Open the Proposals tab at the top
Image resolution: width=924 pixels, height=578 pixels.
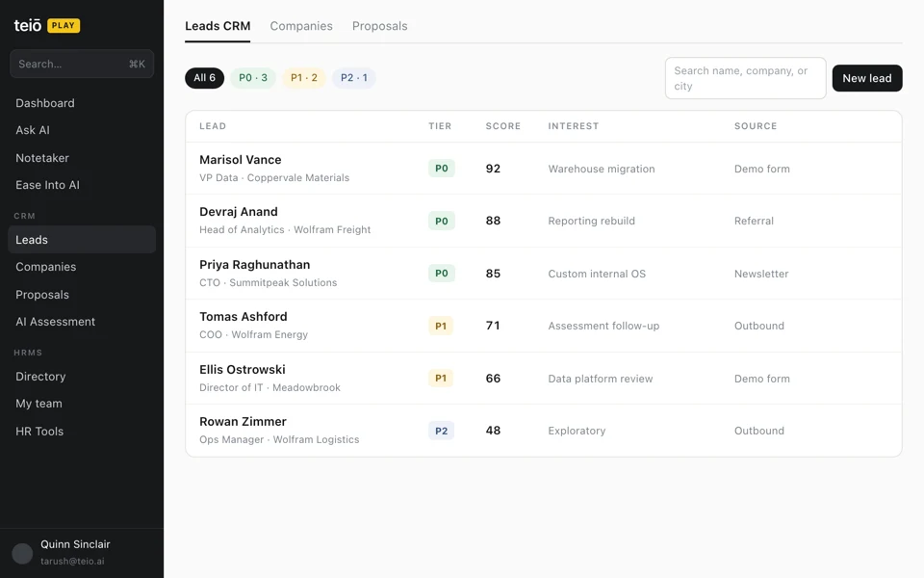pos(379,26)
